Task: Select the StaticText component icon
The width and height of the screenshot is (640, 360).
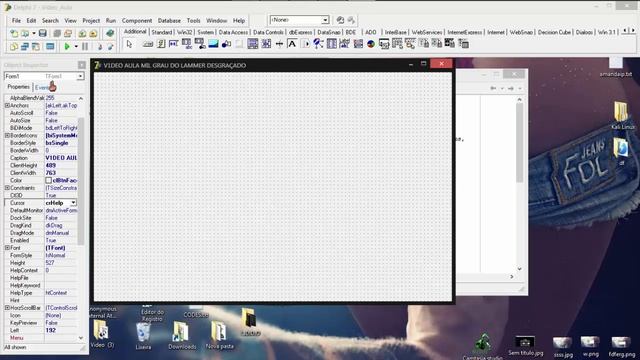Action: (292, 44)
